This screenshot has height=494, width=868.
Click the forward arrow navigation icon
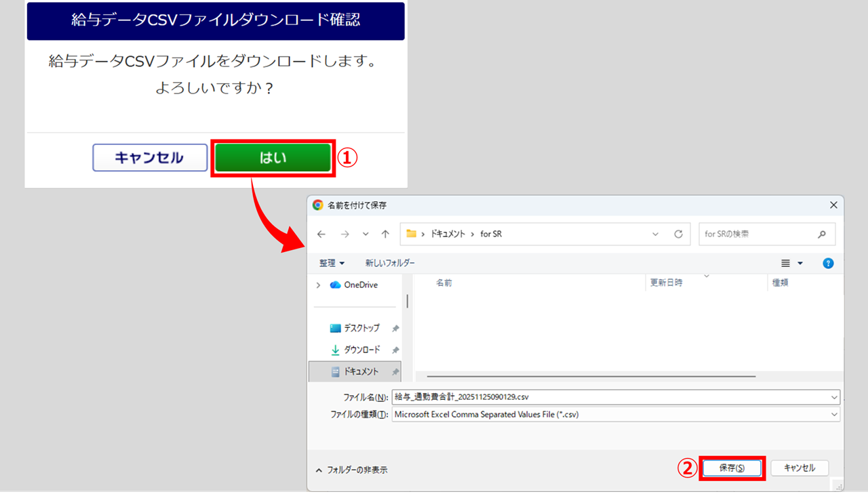[344, 234]
